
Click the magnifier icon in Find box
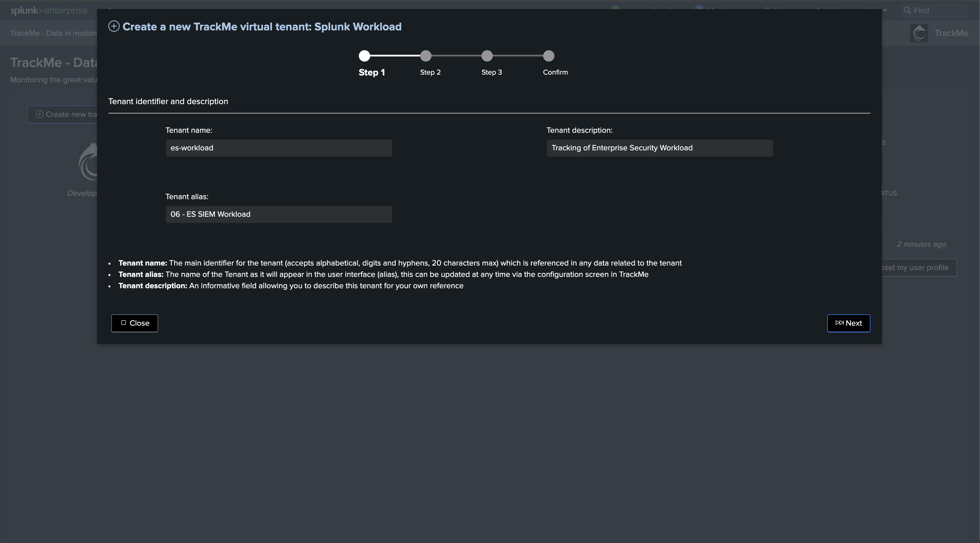pos(907,10)
